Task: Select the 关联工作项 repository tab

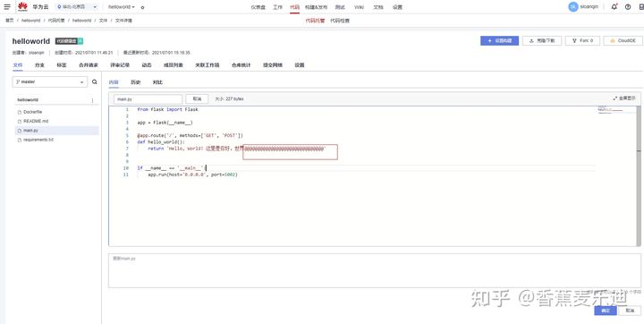Action: [x=207, y=65]
